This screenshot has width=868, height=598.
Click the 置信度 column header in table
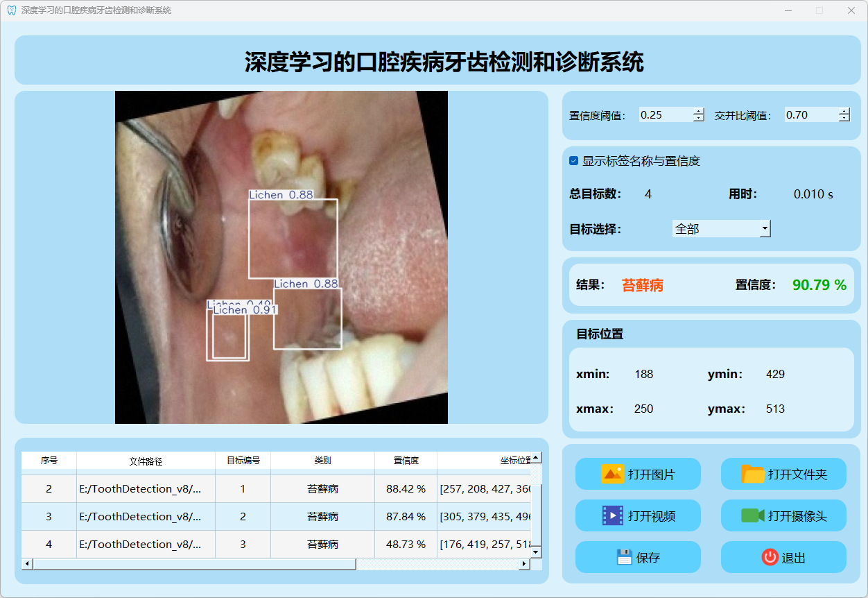point(406,461)
